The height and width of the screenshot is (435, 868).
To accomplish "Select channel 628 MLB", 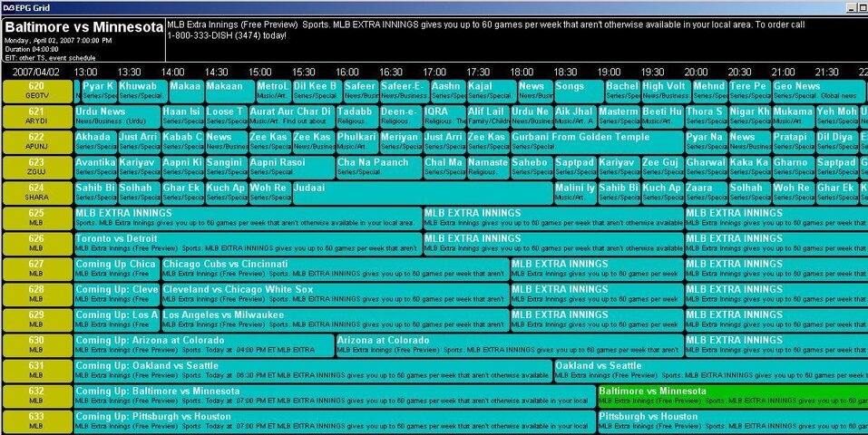I will (x=37, y=295).
